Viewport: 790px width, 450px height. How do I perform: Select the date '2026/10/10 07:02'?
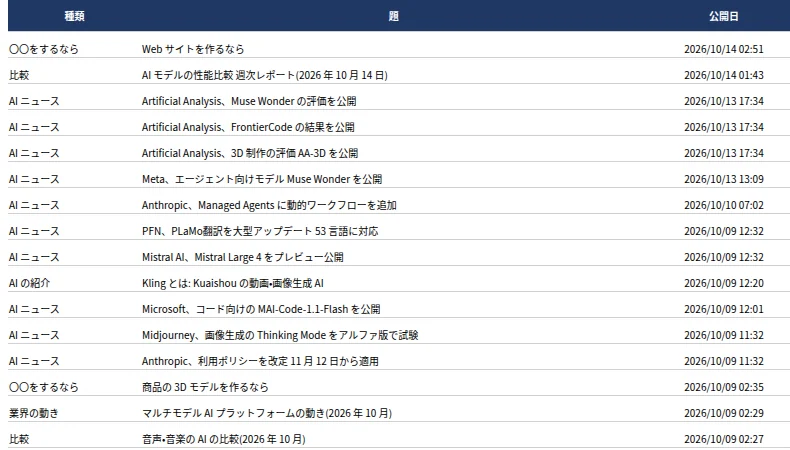click(x=723, y=206)
